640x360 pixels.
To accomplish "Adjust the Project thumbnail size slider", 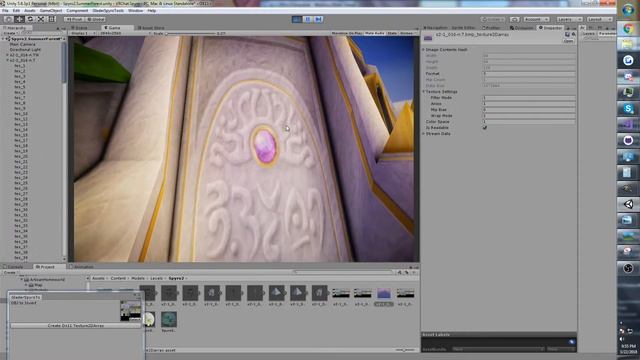I will pos(405,350).
